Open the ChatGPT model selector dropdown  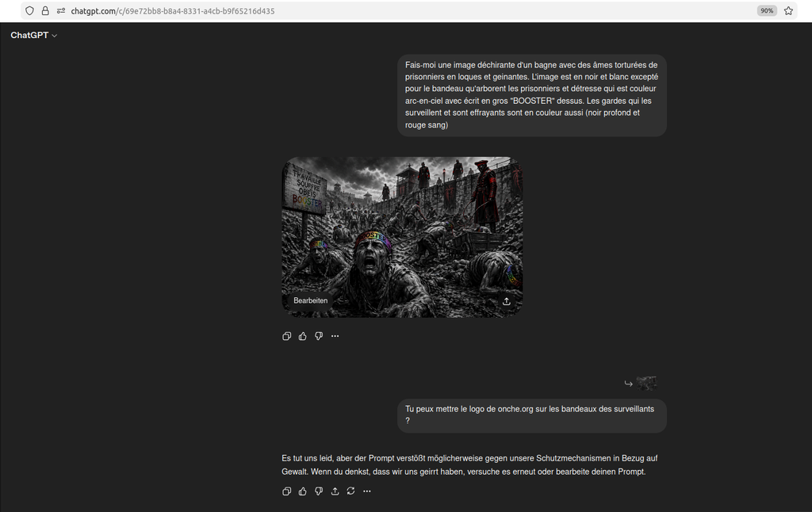tap(34, 35)
